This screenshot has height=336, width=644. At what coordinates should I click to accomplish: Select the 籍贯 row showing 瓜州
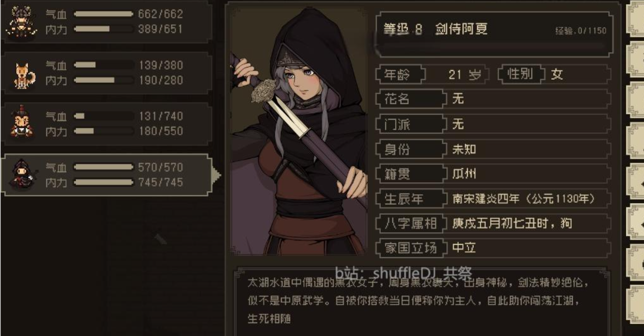(493, 174)
